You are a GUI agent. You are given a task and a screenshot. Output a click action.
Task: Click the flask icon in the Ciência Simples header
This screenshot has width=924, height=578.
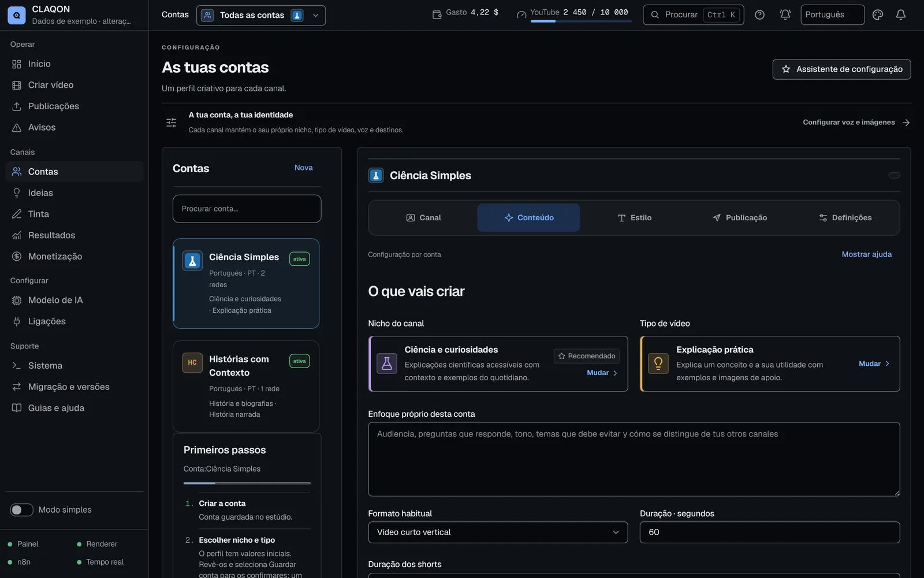376,175
